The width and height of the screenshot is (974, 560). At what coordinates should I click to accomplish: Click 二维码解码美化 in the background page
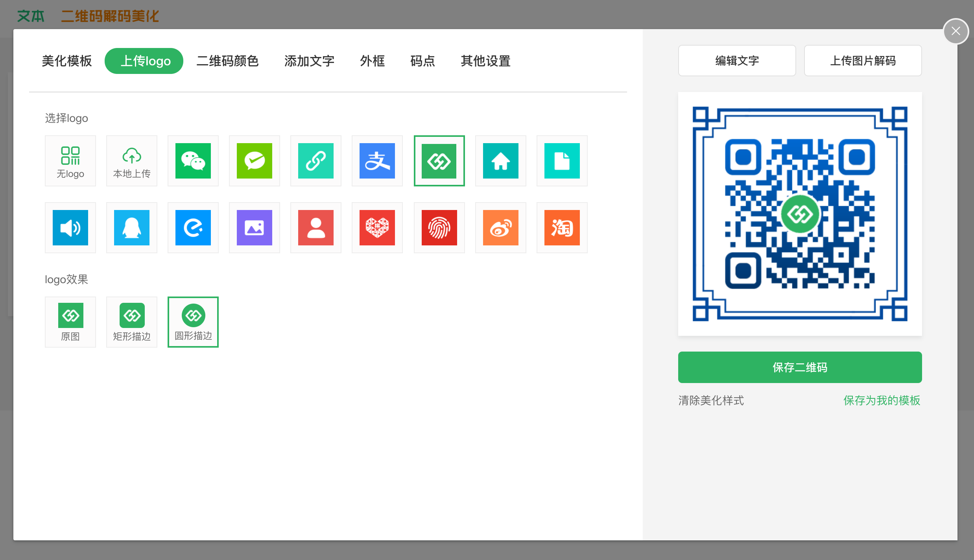110,16
